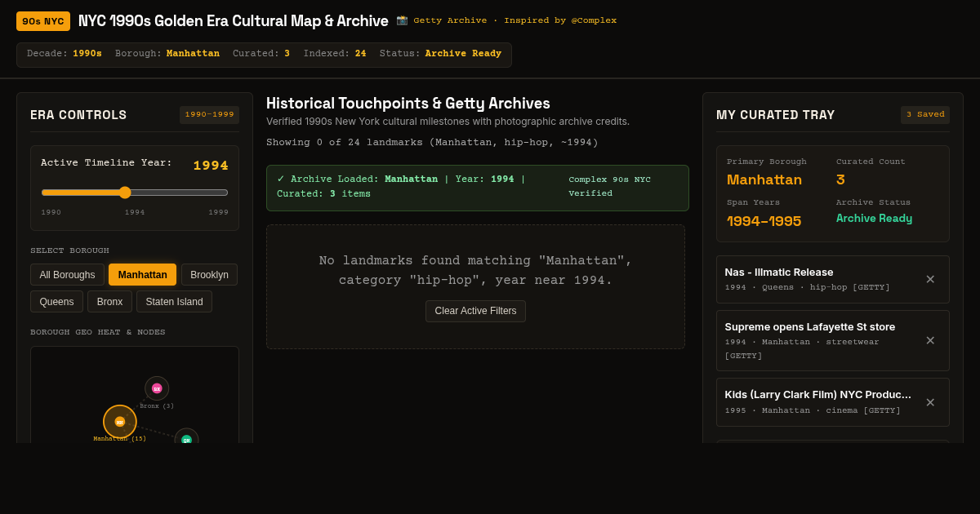Select the orange Manhattan map node

coord(120,422)
